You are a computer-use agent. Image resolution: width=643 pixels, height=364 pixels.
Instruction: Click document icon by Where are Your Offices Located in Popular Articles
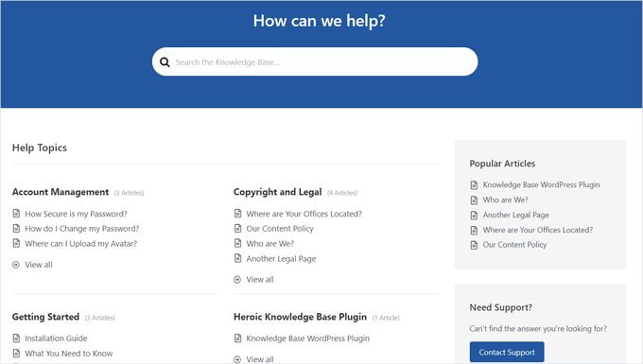pos(474,230)
